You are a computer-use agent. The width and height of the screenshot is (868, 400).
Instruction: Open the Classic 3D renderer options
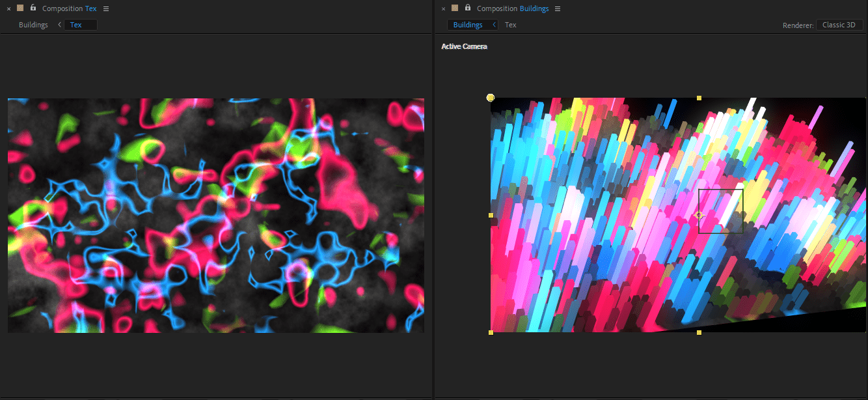coord(839,25)
